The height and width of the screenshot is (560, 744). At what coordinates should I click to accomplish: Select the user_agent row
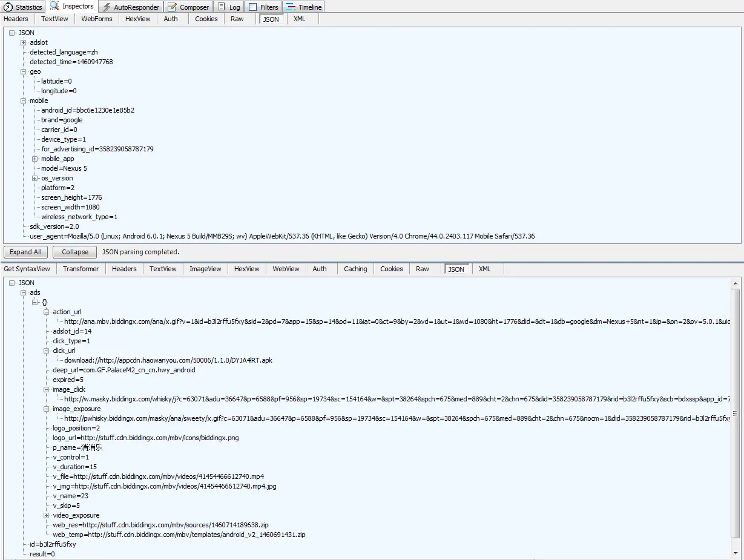282,236
